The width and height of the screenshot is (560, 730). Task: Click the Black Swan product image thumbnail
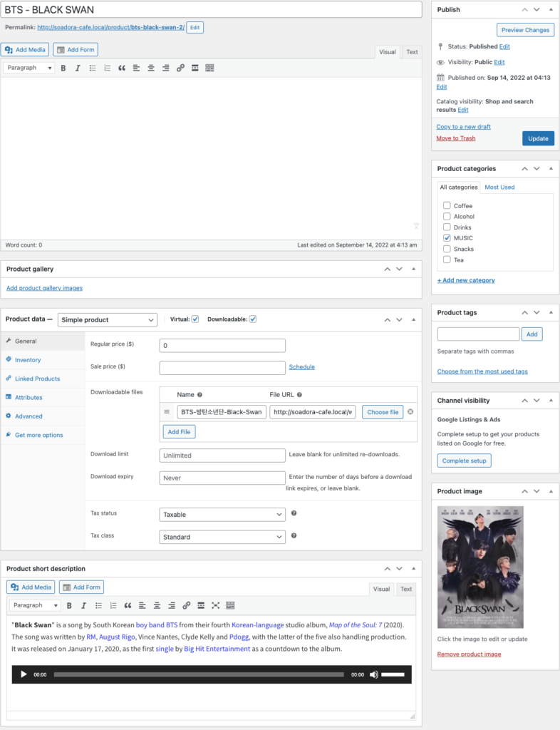click(480, 567)
